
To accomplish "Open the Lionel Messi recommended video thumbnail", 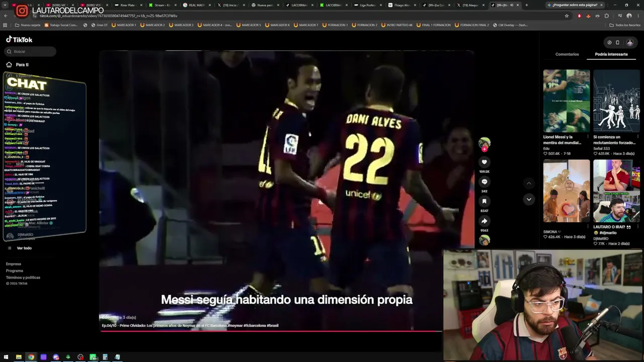I will click(x=567, y=101).
